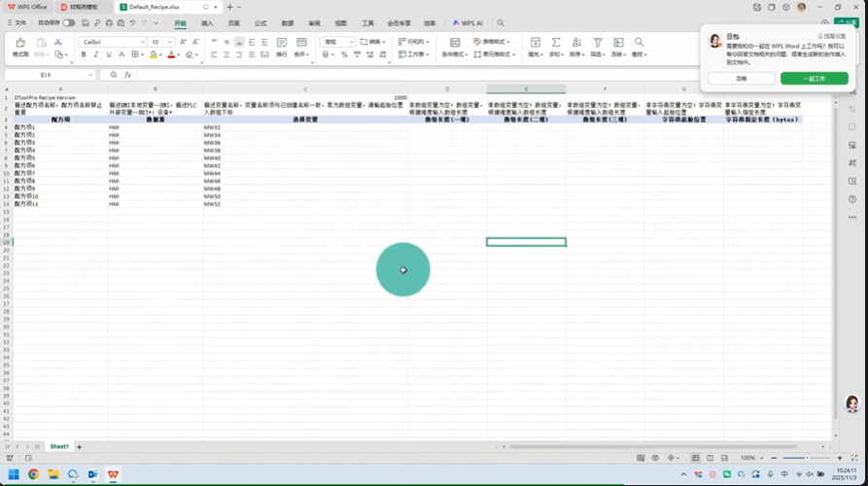The height and width of the screenshot is (486, 868).
Task: Apply bold formatting with B icon
Action: (x=84, y=54)
